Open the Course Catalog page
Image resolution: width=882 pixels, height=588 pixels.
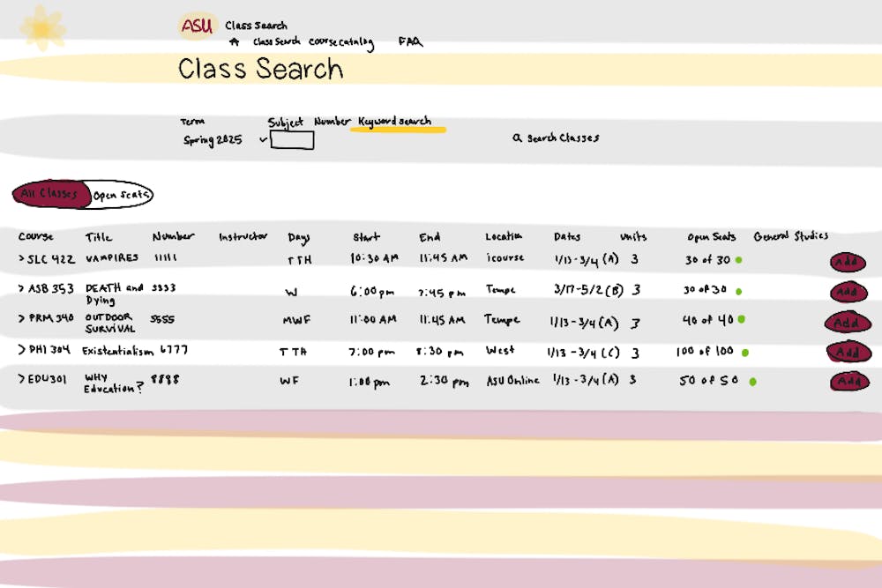(340, 41)
